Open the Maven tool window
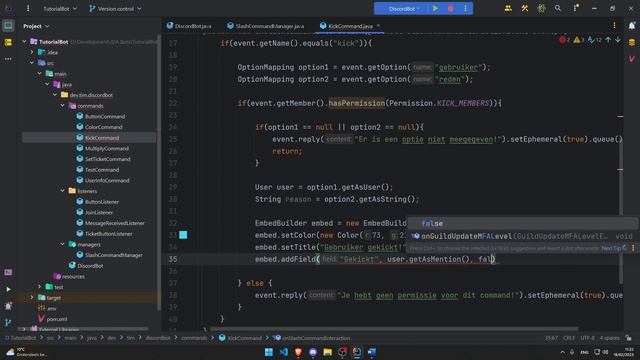Screen dimensions: 640x360 (631, 59)
